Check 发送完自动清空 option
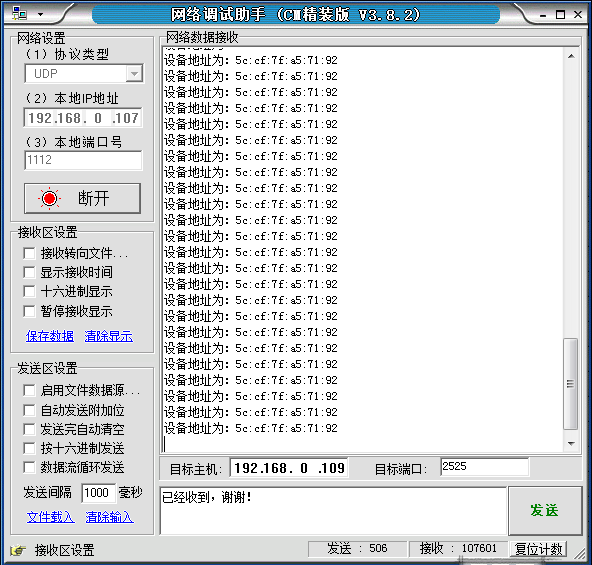 [29, 429]
